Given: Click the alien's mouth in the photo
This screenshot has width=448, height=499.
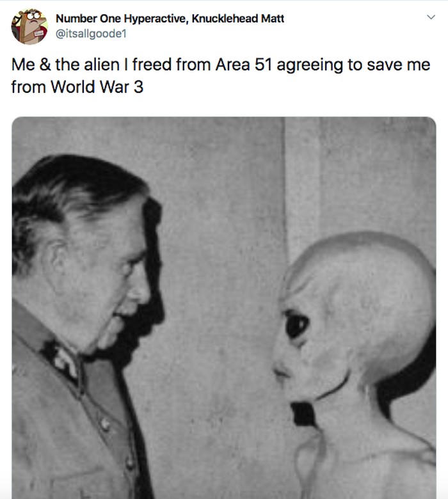Looking at the screenshot, I should [x=282, y=372].
